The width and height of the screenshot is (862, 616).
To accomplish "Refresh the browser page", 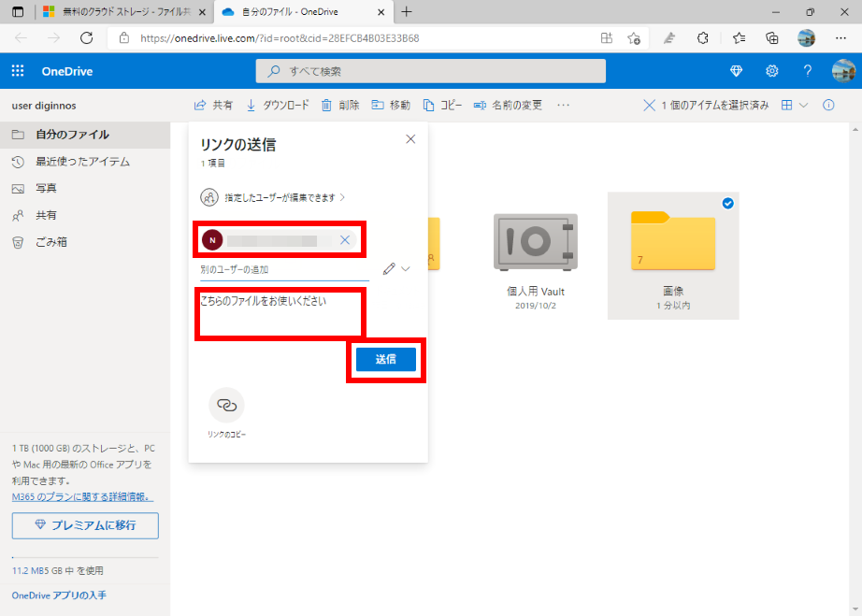I will tap(86, 38).
